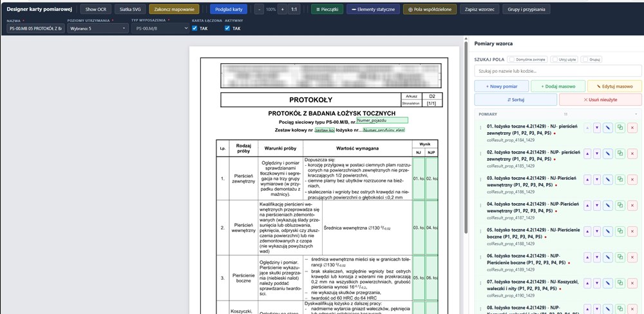644x314 pixels.
Task: Click edit pencil icon for measurement 03
Action: click(x=609, y=181)
